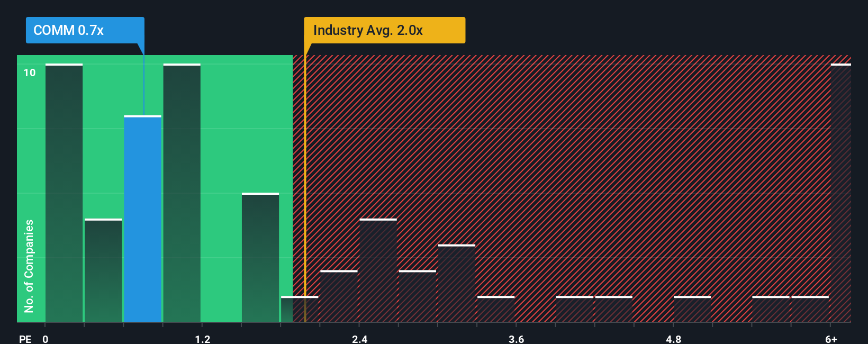Select the 6+ bar at the far right
This screenshot has width=868, height=344.
840,193
